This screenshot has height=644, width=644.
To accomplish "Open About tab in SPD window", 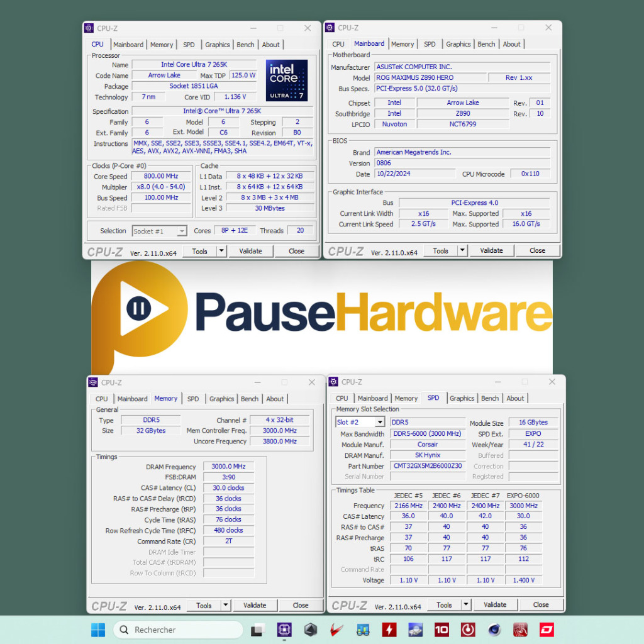I will pos(515,398).
